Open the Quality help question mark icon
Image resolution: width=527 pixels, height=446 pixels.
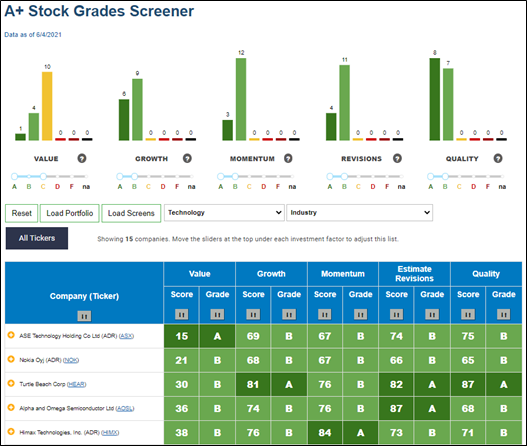[x=498, y=158]
